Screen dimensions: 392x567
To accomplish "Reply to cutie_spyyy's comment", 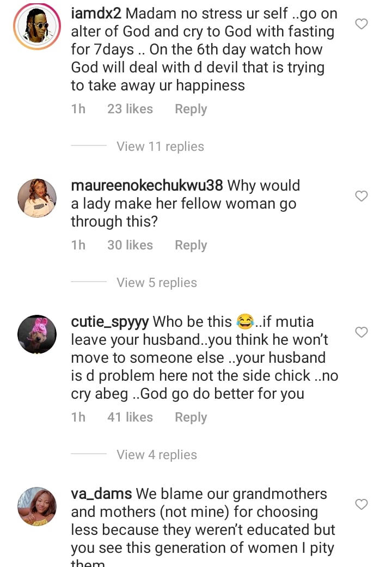I will point(191,417).
